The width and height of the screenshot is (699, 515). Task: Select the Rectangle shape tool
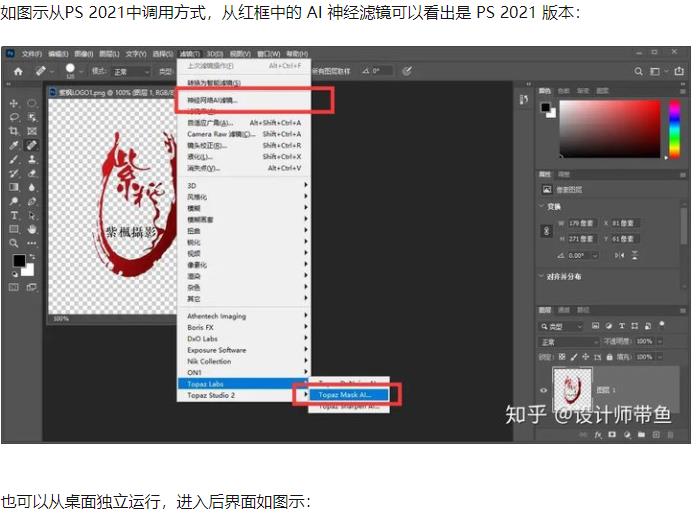point(14,229)
